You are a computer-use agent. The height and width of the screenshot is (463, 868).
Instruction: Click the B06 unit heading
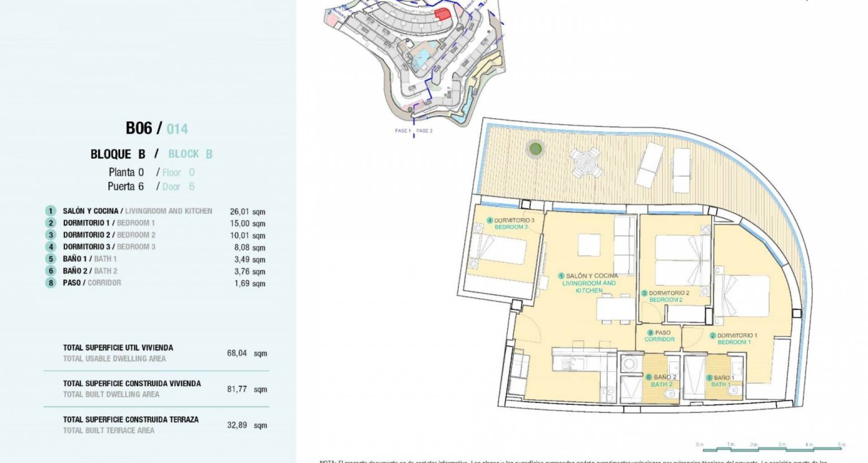[x=139, y=128]
